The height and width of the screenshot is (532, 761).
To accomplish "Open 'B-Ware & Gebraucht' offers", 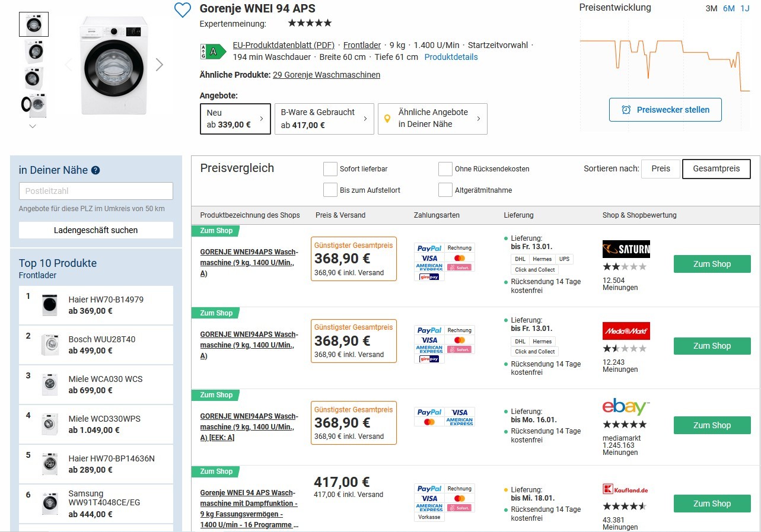I will 324,119.
